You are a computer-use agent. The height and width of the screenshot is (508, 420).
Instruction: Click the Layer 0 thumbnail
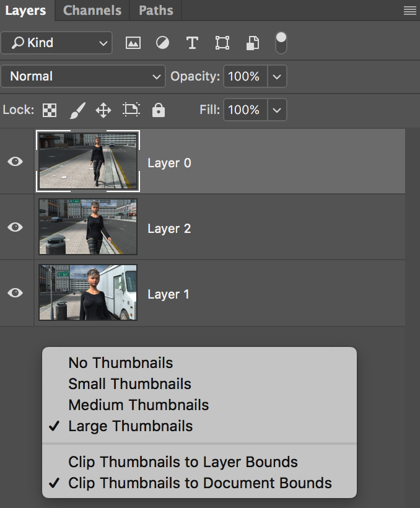(87, 161)
